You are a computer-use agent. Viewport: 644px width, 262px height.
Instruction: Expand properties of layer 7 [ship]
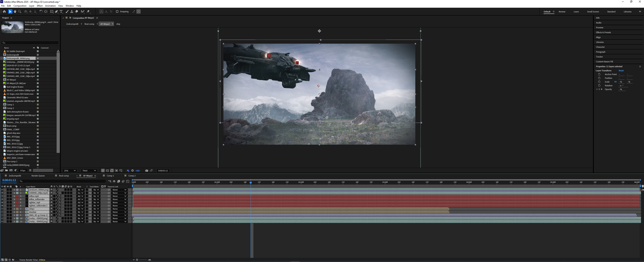(14, 209)
